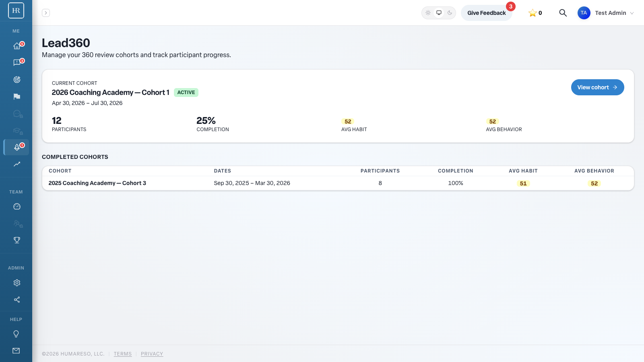Open the admin settings gear icon
Image resolution: width=644 pixels, height=362 pixels.
(17, 283)
